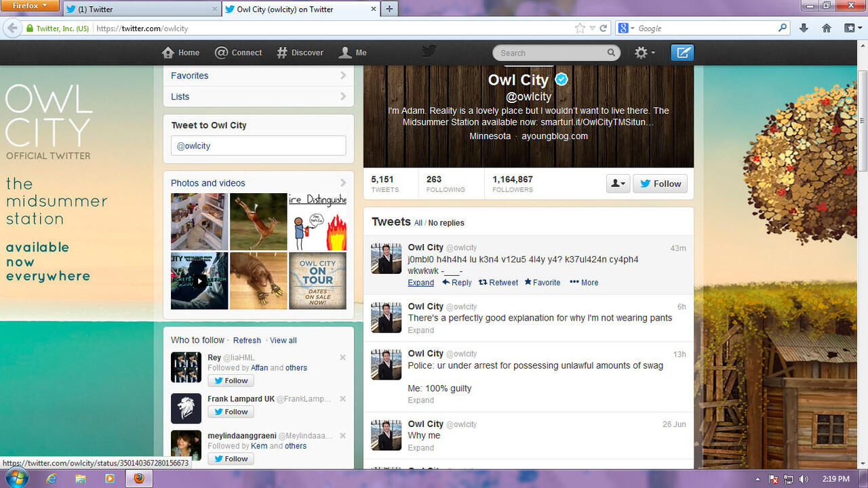The image size is (868, 488).
Task: Filter tweets by No replies
Action: click(446, 223)
